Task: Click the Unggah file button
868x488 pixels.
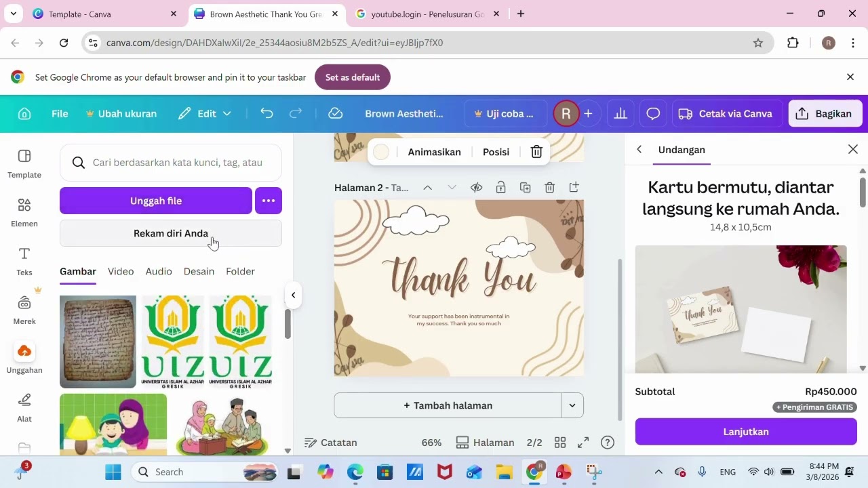Action: (156, 201)
